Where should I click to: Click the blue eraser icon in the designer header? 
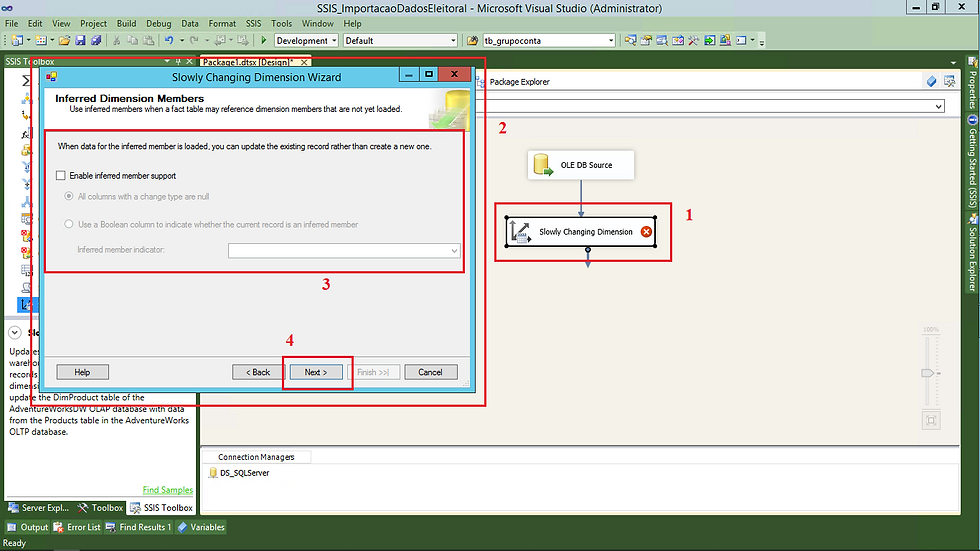pos(931,81)
